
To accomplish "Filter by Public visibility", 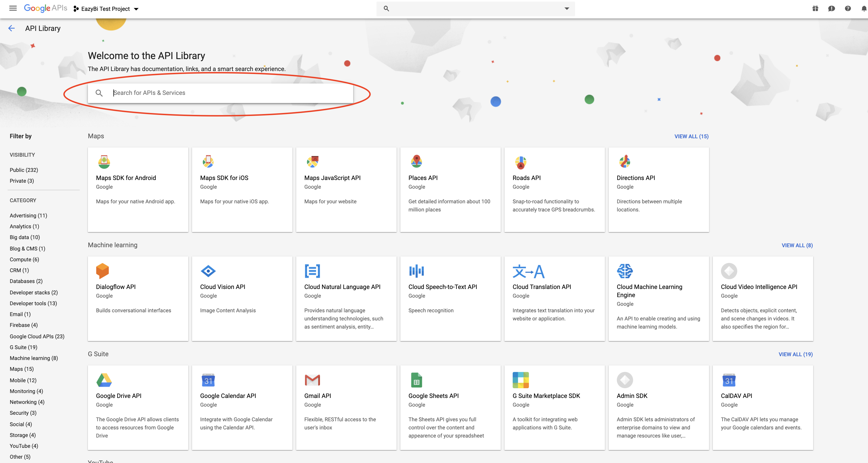I will click(24, 170).
